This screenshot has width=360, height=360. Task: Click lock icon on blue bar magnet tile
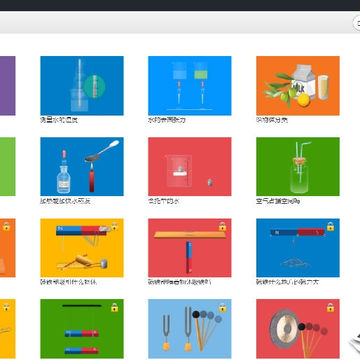(x=330, y=226)
